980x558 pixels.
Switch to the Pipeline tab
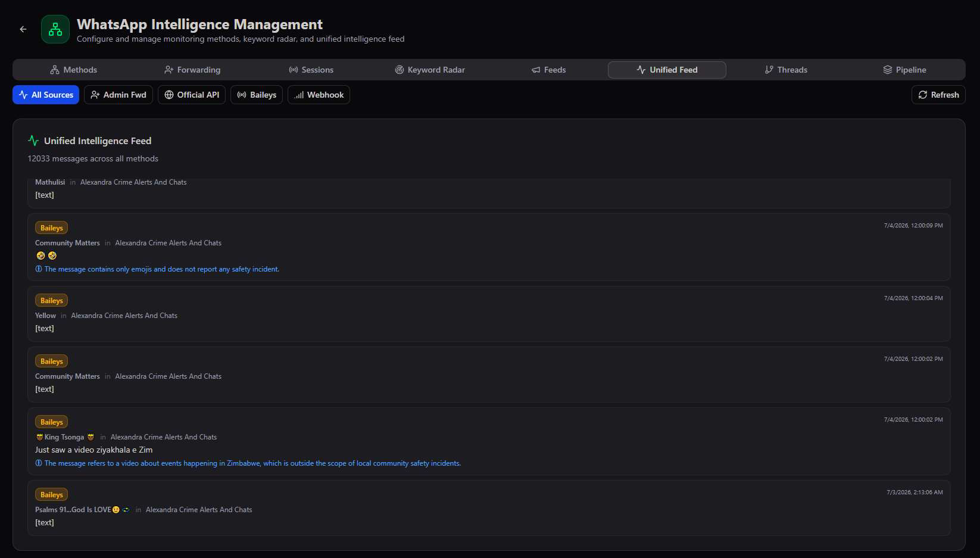click(904, 70)
